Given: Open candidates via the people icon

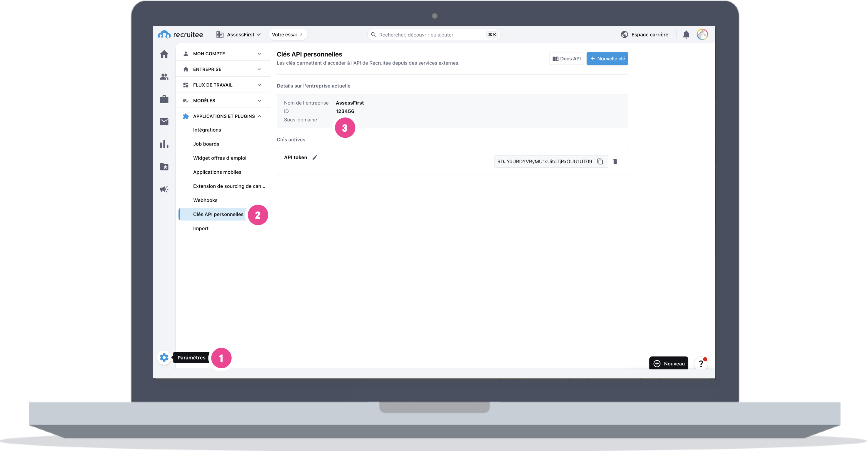Looking at the screenshot, I should [x=164, y=77].
